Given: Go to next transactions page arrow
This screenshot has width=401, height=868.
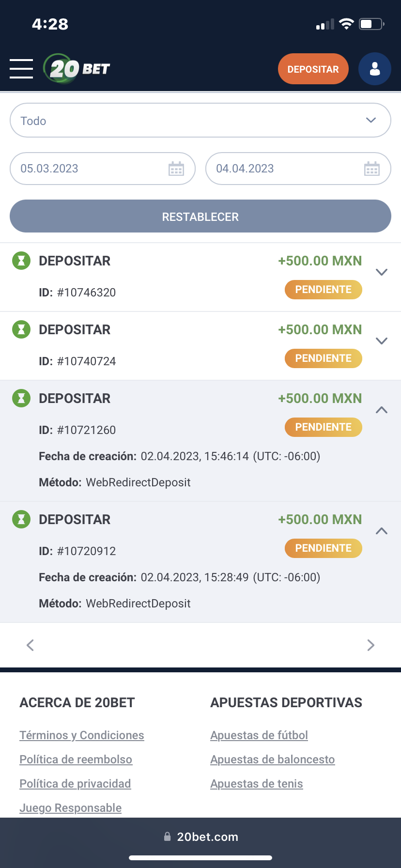Looking at the screenshot, I should click(371, 645).
